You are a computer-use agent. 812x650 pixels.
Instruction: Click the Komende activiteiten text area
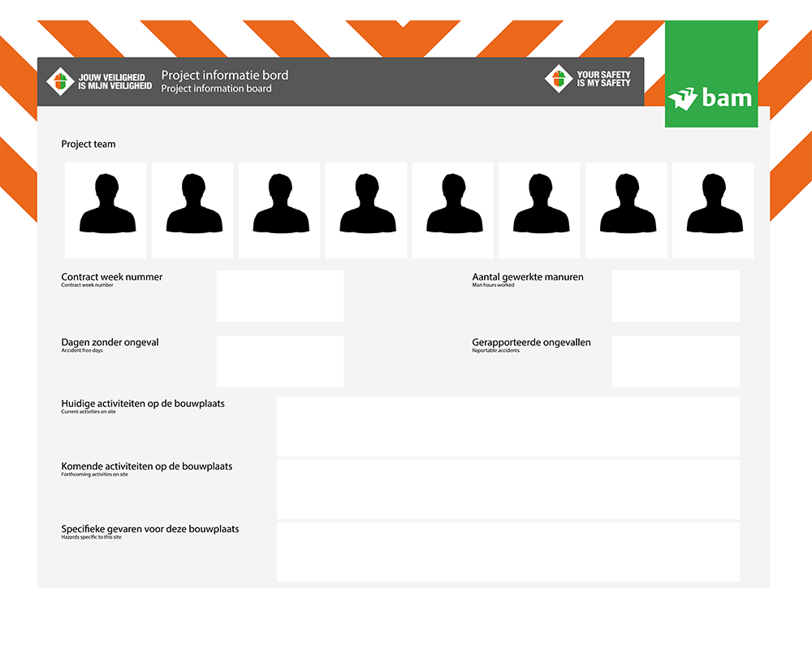pos(508,489)
